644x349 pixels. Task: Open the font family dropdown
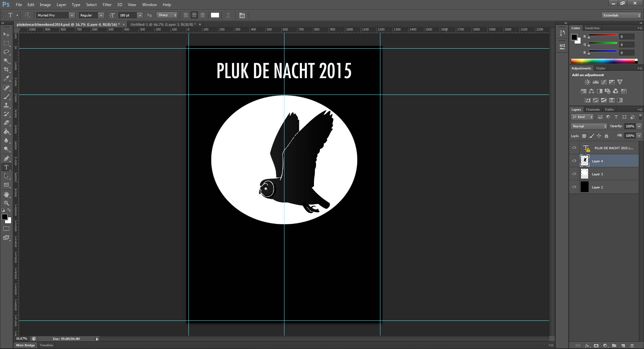coord(72,15)
